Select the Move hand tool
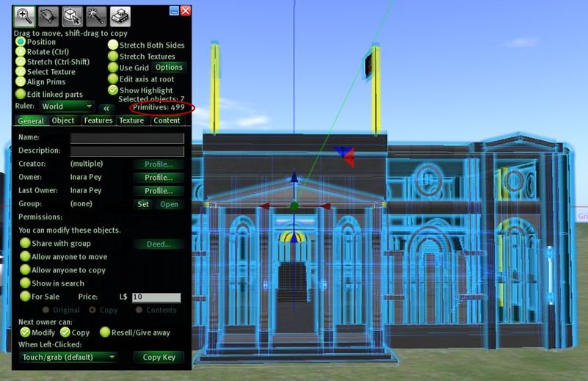 tap(48, 15)
